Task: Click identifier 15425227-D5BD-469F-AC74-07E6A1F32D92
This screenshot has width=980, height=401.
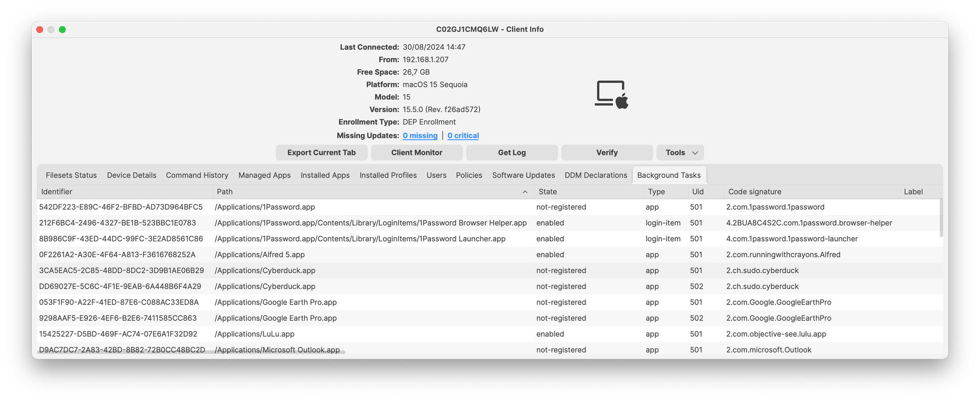Action: [118, 334]
